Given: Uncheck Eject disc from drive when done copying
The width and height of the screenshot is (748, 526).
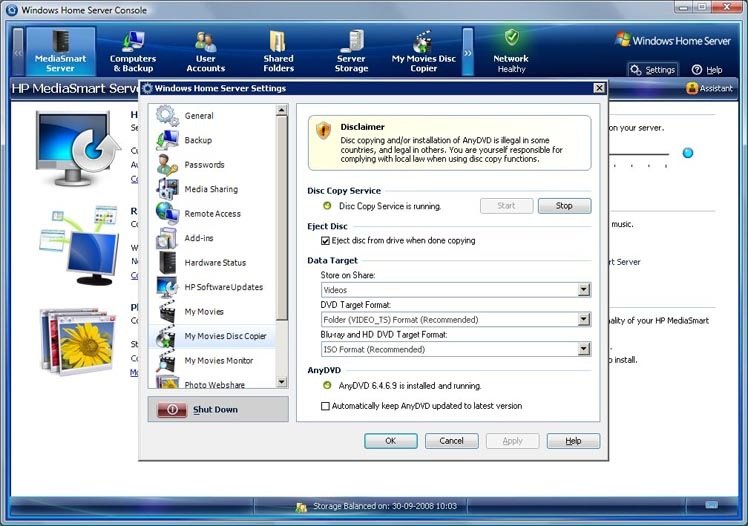Looking at the screenshot, I should [x=325, y=241].
